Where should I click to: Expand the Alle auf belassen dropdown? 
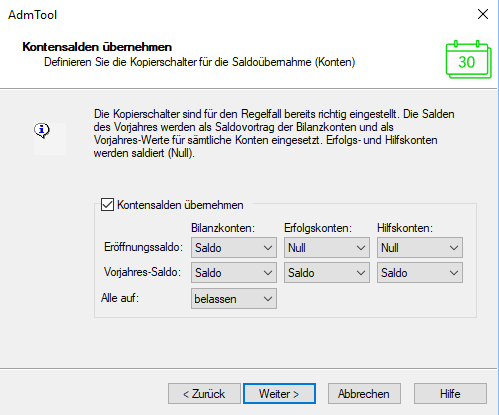coord(234,299)
